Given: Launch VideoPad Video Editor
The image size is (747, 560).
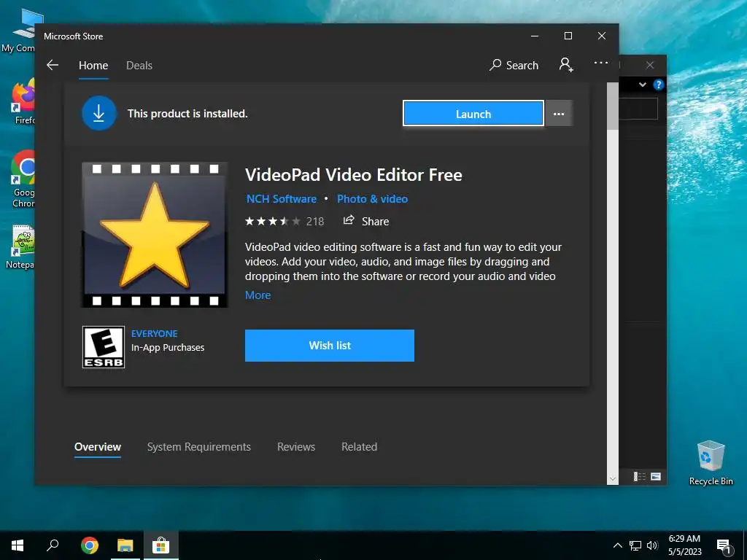Looking at the screenshot, I should (473, 114).
